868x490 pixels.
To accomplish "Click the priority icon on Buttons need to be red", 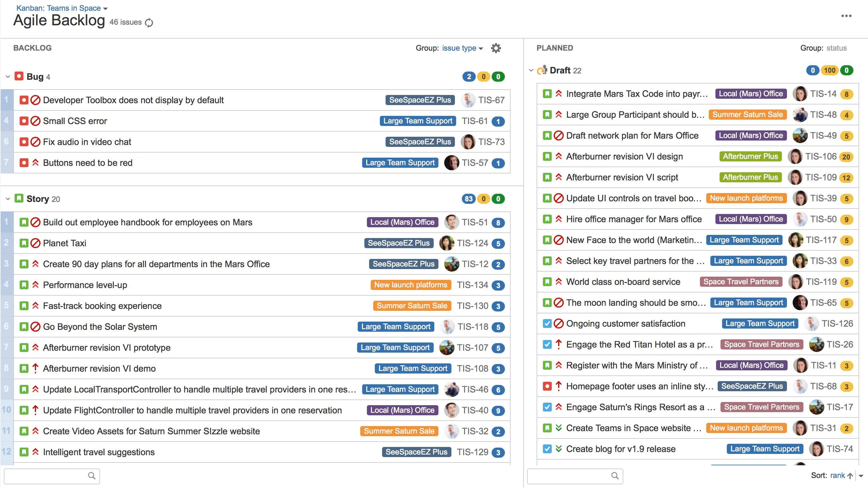I will point(35,163).
